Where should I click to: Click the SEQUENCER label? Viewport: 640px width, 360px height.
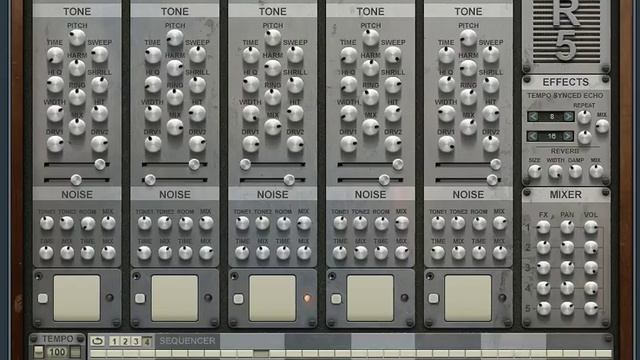point(187,341)
